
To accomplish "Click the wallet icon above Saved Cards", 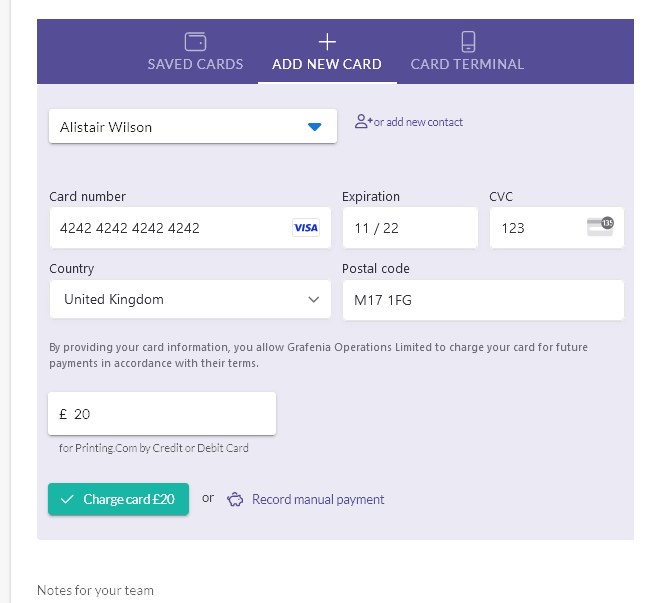I will (195, 42).
